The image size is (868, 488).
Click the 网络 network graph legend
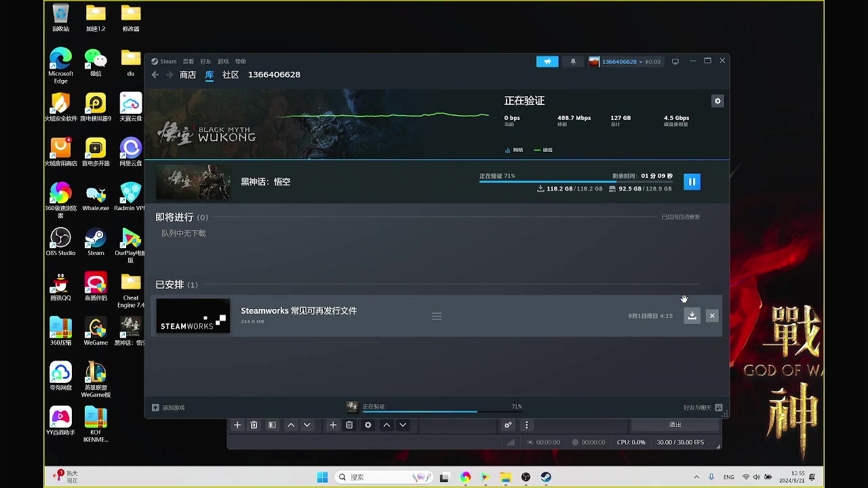[514, 150]
